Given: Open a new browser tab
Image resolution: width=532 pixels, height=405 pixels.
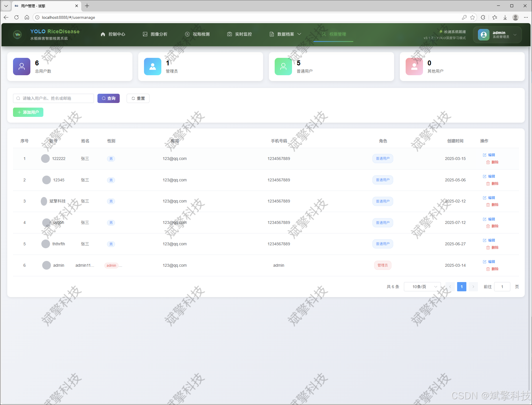Looking at the screenshot, I should 87,6.
